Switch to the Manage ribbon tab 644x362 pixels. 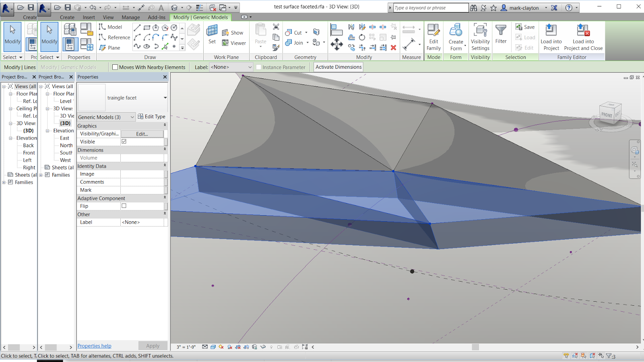(x=130, y=17)
